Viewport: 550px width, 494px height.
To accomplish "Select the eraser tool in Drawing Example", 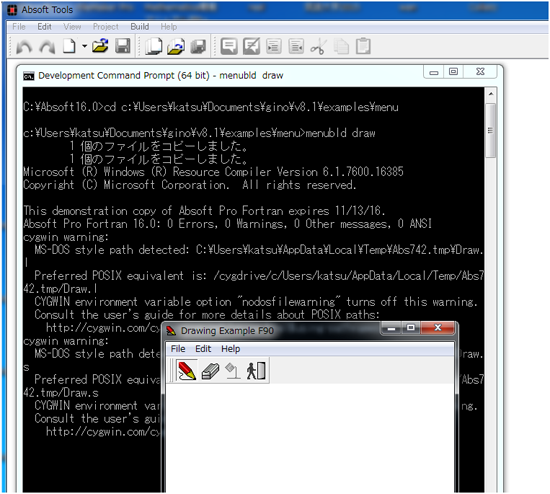I will click(210, 370).
